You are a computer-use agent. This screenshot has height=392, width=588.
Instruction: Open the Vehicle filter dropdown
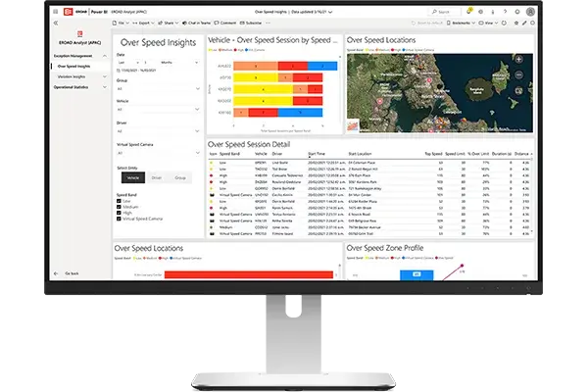click(158, 110)
